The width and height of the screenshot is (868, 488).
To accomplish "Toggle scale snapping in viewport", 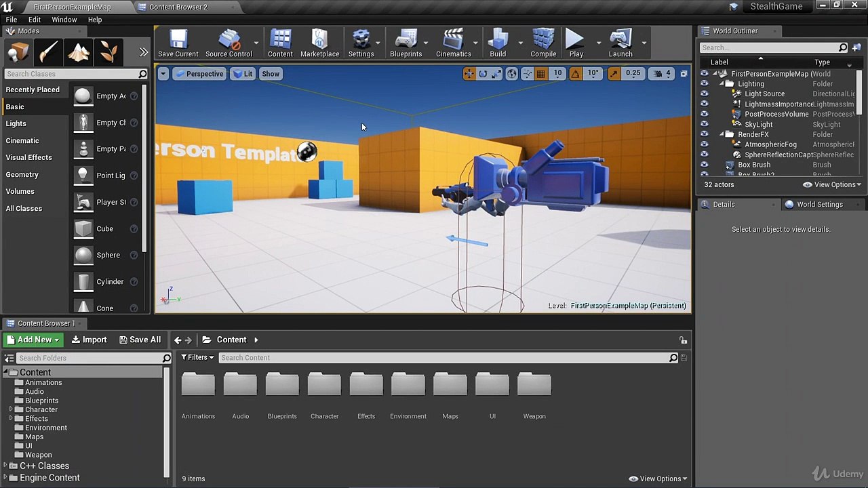I will (x=614, y=74).
